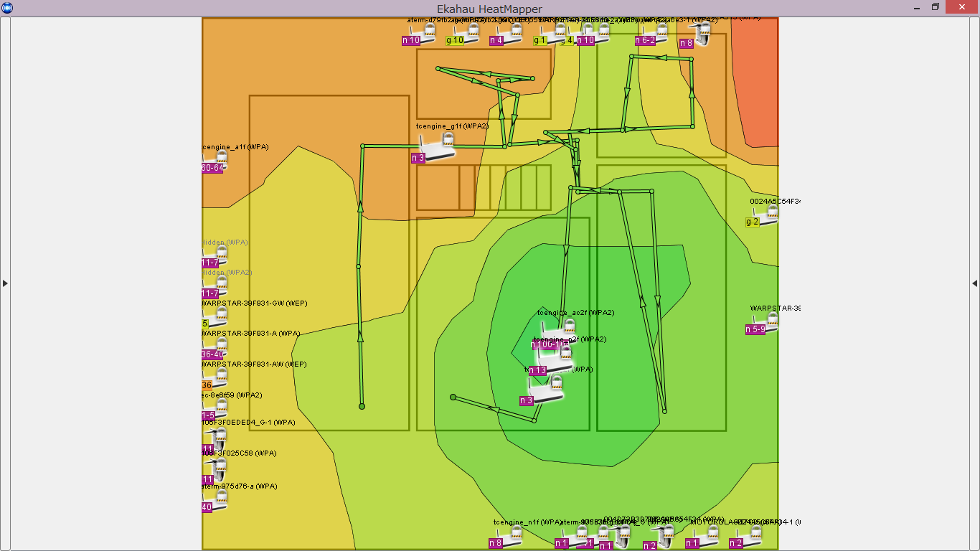Select the WARPSTAR-39F931-AW (WEP) access point
This screenshot has height=551, width=980.
point(215,377)
